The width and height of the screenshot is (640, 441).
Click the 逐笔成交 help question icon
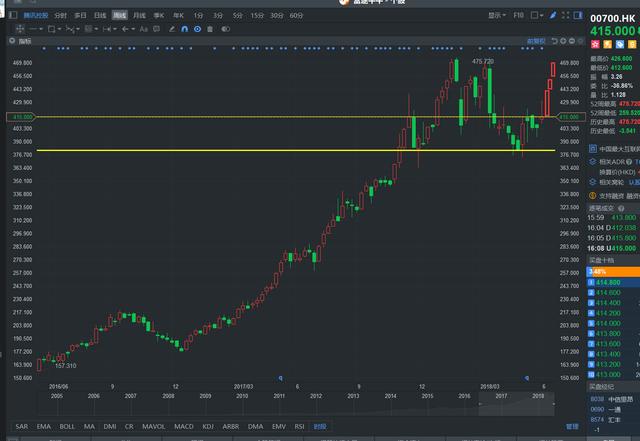[621, 208]
